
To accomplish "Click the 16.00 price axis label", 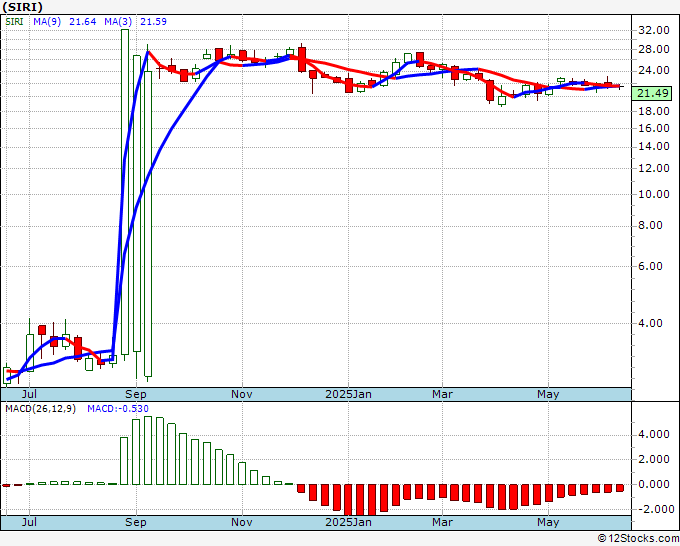I will 654,128.
